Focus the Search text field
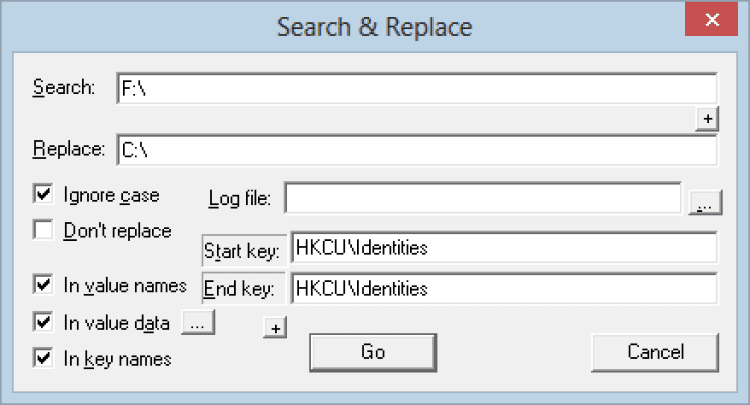This screenshot has width=750, height=405. coord(416,88)
